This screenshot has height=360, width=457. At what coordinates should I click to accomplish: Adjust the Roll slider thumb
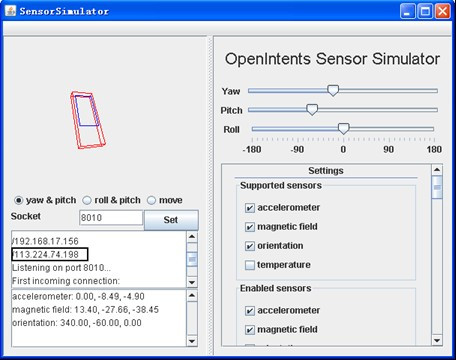tap(343, 128)
